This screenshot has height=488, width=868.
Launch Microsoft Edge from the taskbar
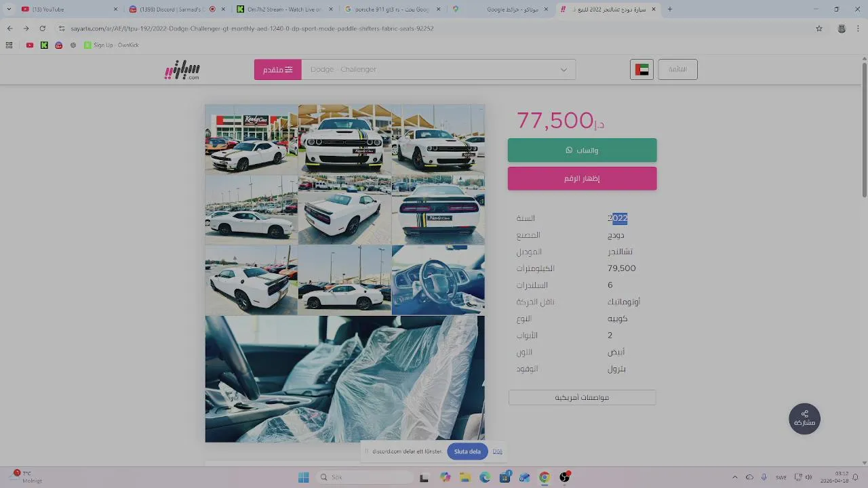click(x=485, y=477)
